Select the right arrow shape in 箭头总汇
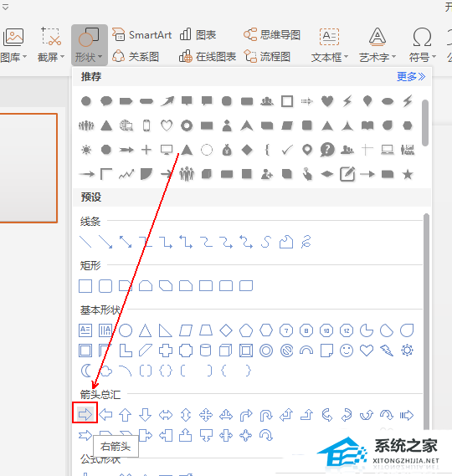 click(x=85, y=414)
